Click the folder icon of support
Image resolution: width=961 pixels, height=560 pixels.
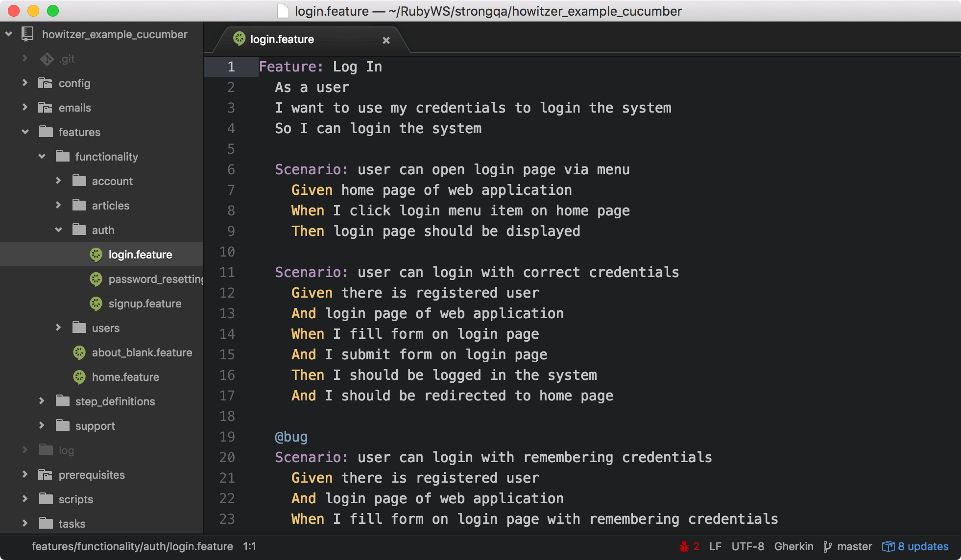pos(62,426)
